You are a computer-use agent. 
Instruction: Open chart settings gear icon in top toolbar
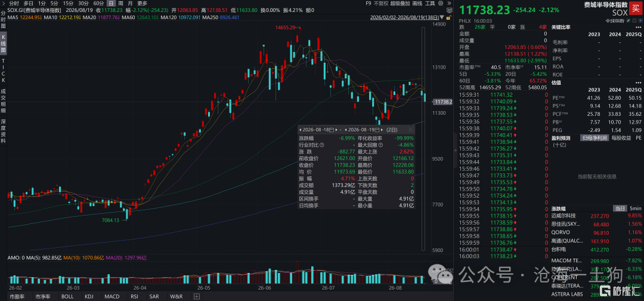(x=441, y=4)
